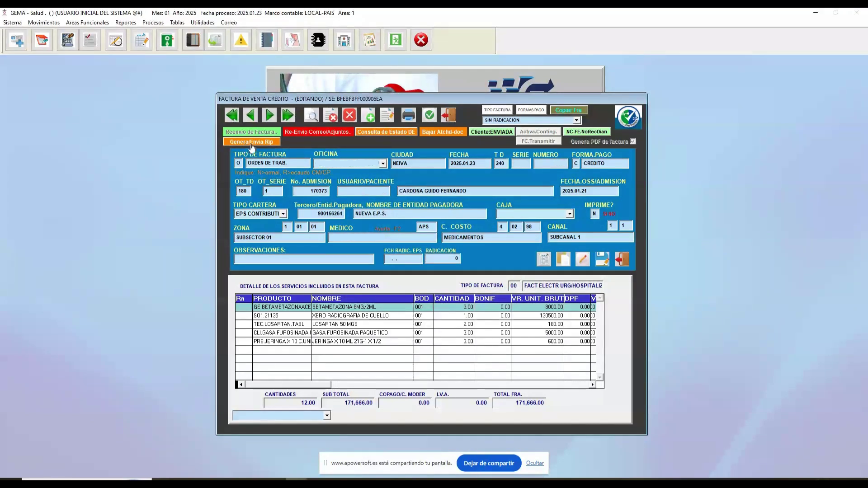Go to next invoice record

(269, 115)
